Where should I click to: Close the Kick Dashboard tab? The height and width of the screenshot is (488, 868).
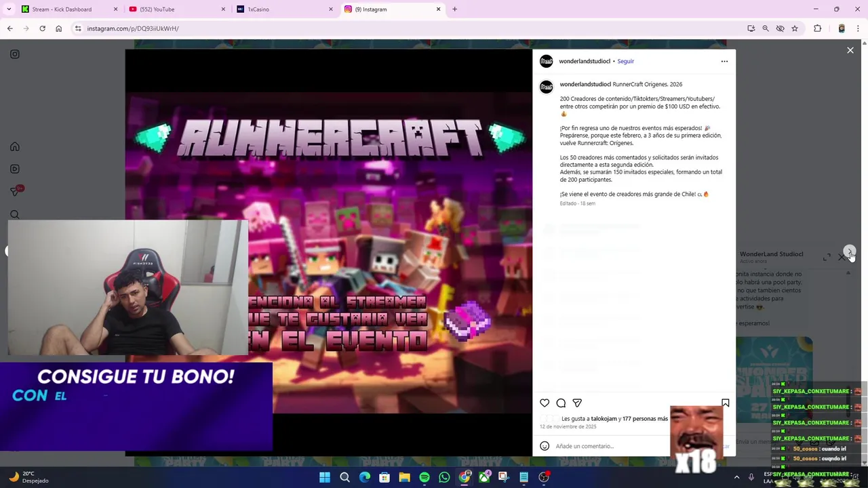[115, 9]
